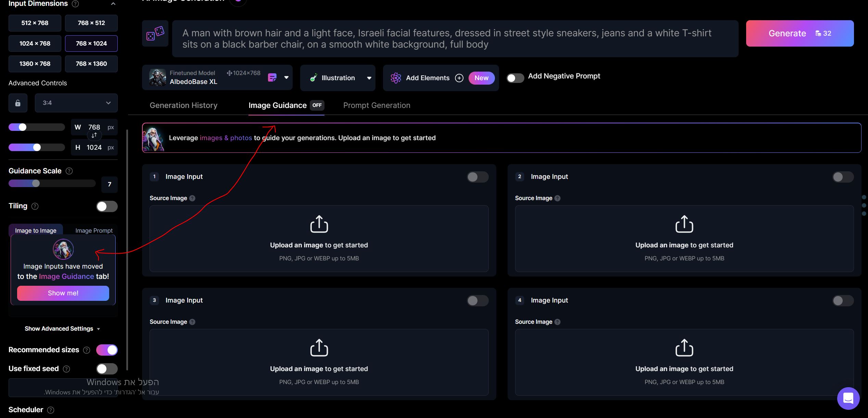Click the Show me! button
Viewport: 868px width, 418px height.
[x=63, y=293]
